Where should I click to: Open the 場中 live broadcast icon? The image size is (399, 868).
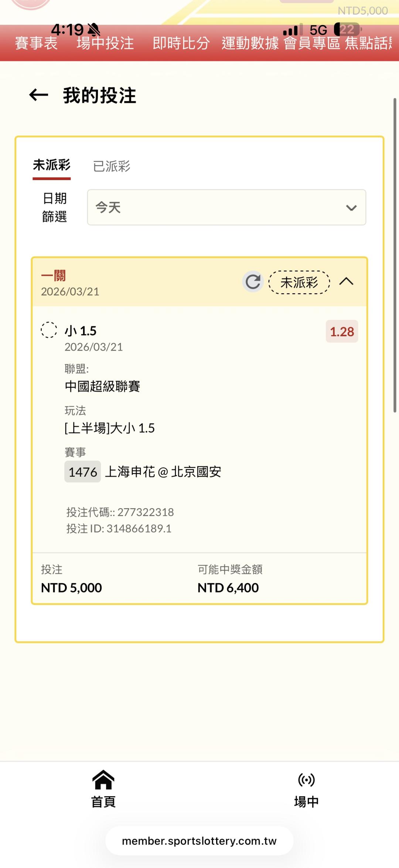pyautogui.click(x=306, y=780)
